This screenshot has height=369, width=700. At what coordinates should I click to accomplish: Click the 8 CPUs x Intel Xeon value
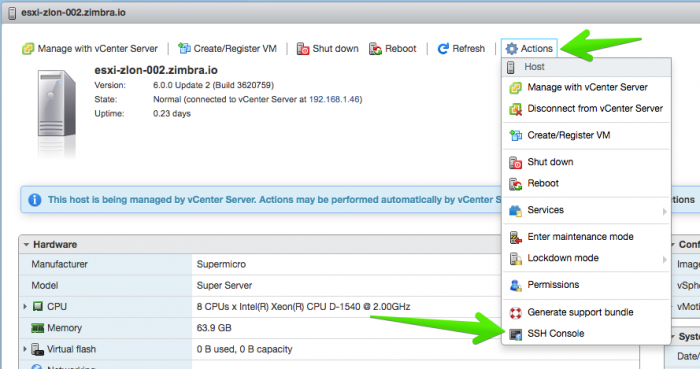303,307
